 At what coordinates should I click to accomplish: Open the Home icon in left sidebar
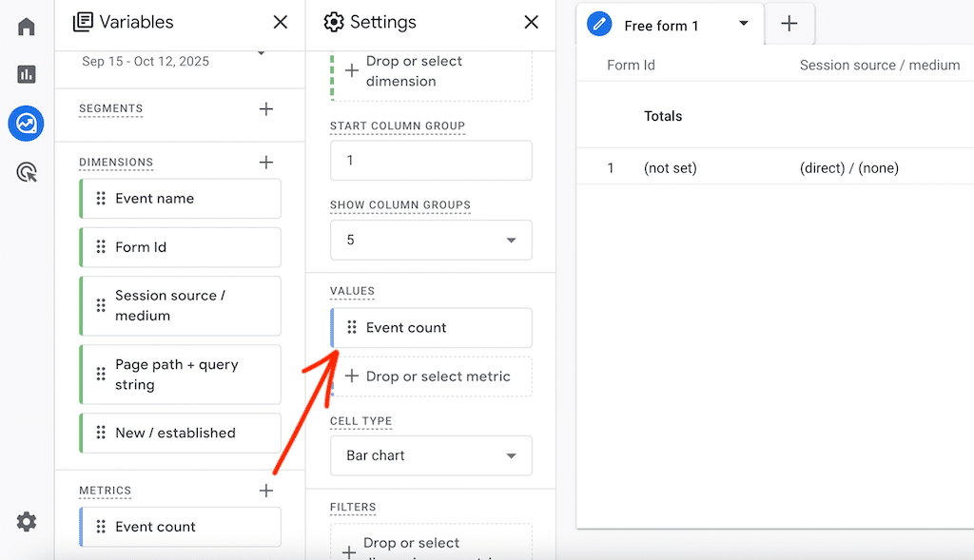click(27, 27)
